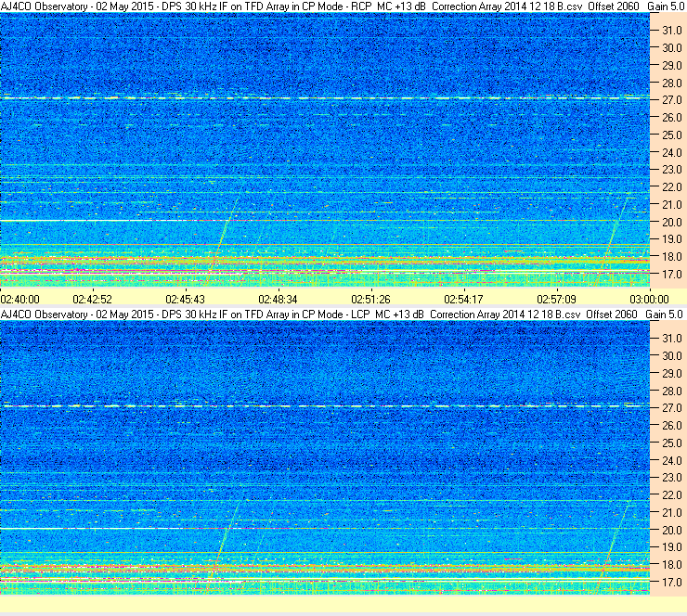Click the 31.0 frequency tick in LCP chart

[671, 338]
